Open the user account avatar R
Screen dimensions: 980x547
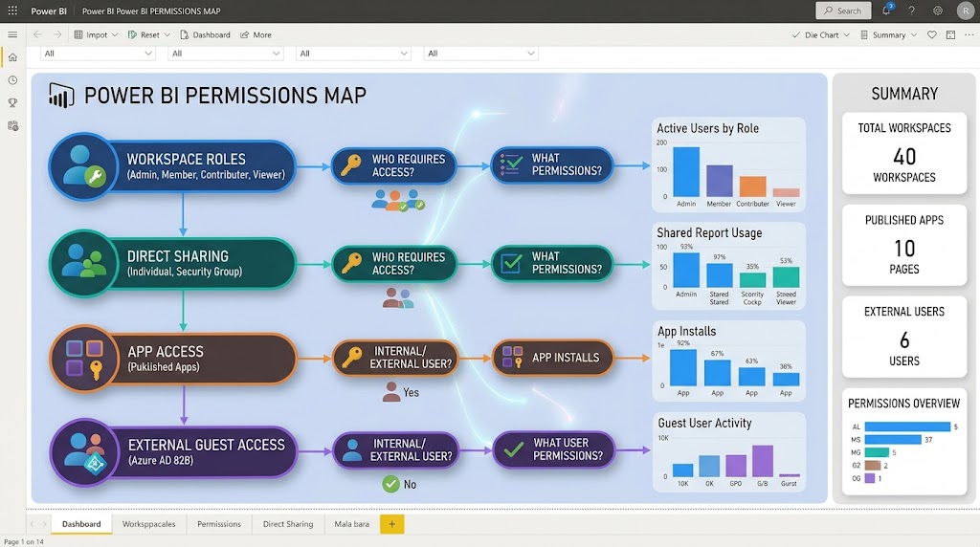(x=966, y=11)
